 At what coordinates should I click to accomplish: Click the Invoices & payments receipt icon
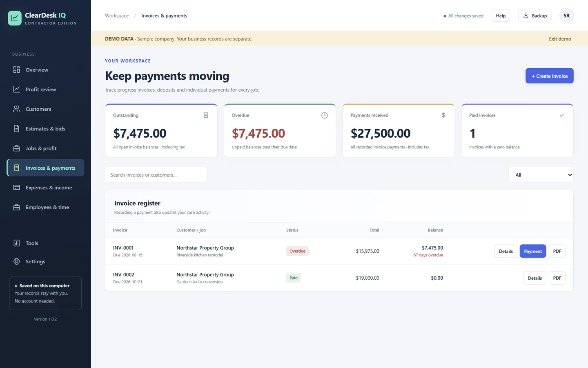pyautogui.click(x=16, y=168)
